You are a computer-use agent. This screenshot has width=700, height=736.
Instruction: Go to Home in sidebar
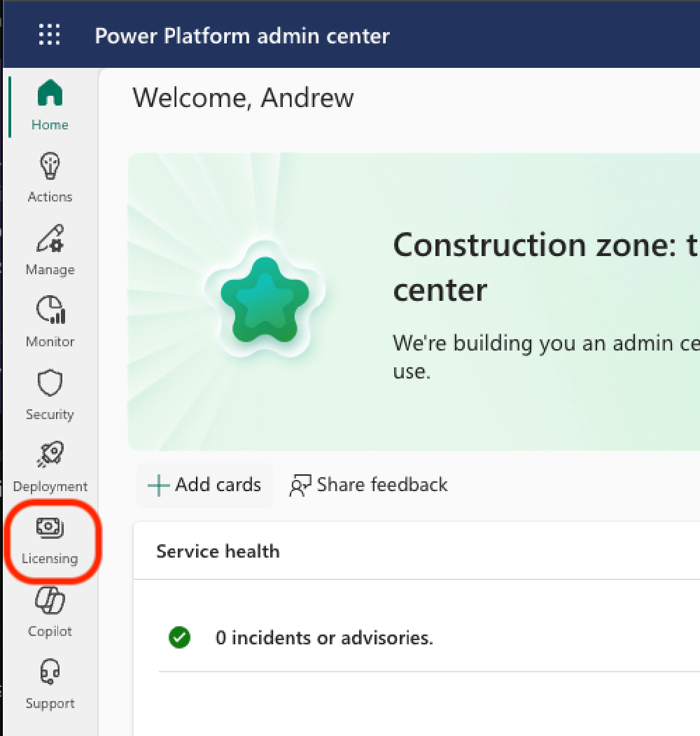click(50, 106)
